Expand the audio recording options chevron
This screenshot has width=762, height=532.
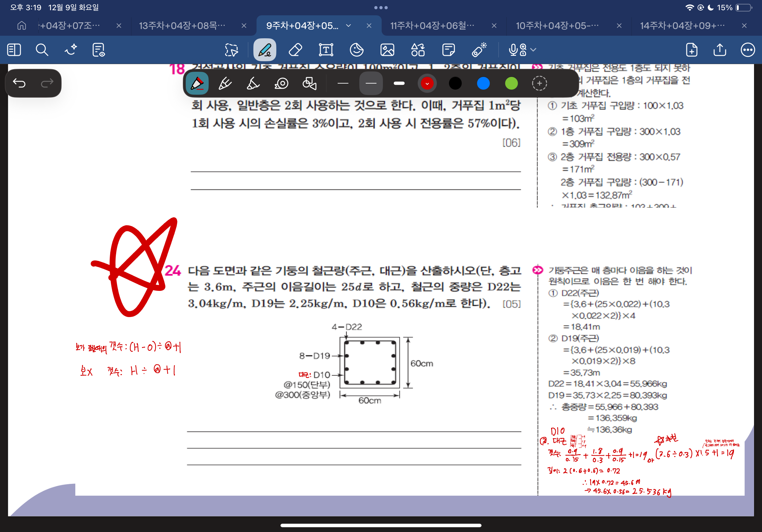[533, 50]
